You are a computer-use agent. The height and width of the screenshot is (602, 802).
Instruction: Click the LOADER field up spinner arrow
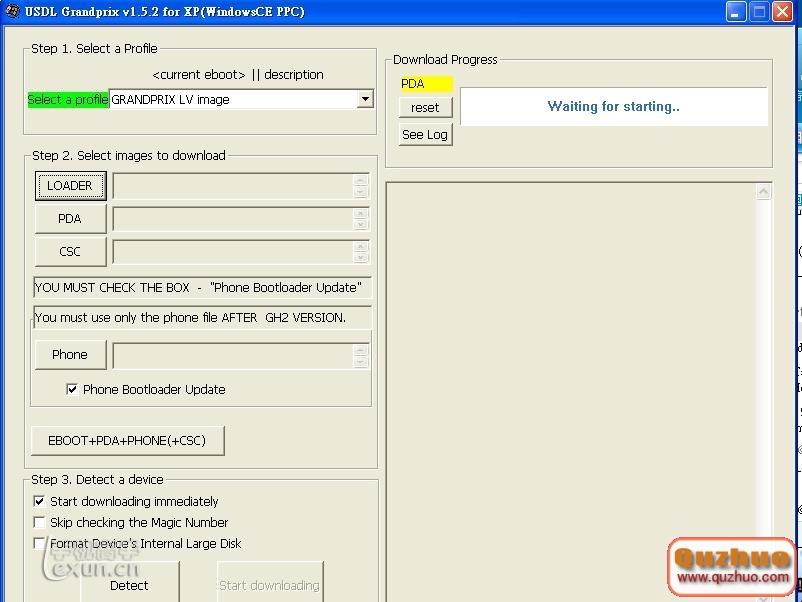click(361, 180)
